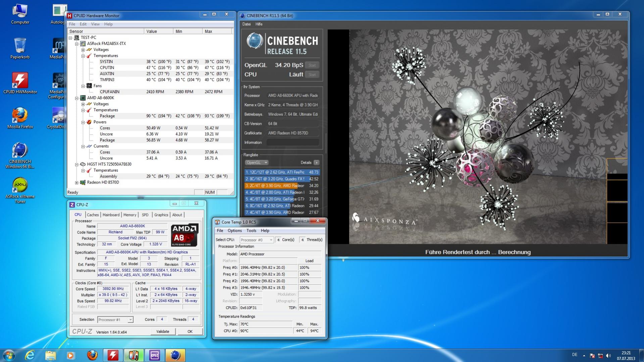Open the media player taskbar icon
The image size is (644, 362).
pyautogui.click(x=70, y=355)
